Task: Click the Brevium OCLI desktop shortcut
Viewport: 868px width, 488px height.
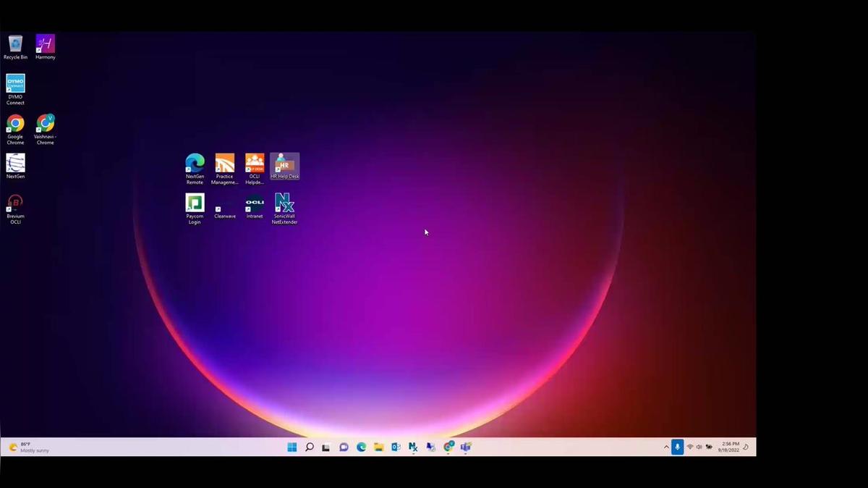Action: pyautogui.click(x=15, y=203)
